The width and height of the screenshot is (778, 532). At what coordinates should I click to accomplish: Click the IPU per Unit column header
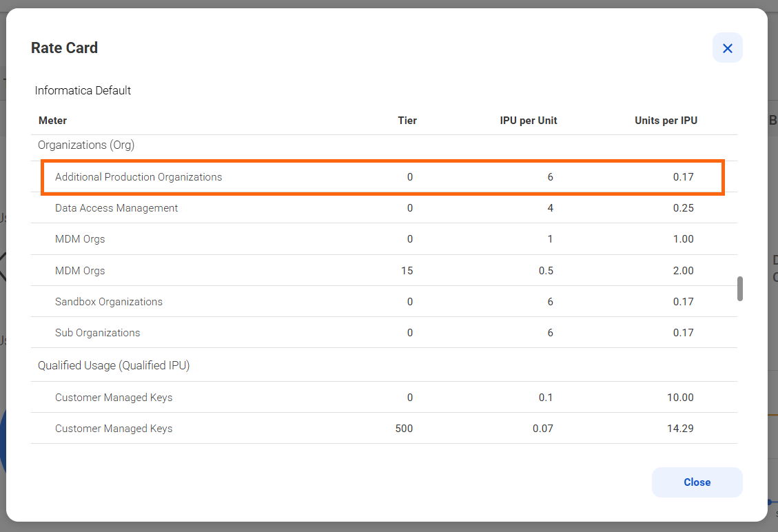[529, 121]
